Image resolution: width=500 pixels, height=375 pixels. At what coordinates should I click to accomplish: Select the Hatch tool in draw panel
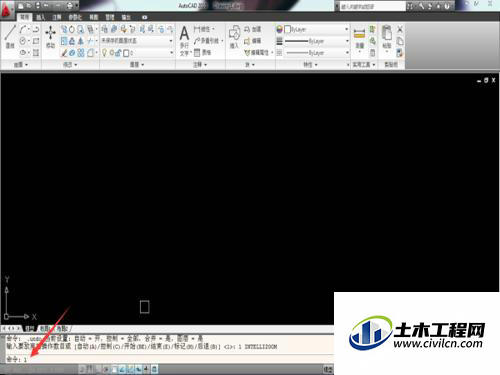(x=36, y=53)
